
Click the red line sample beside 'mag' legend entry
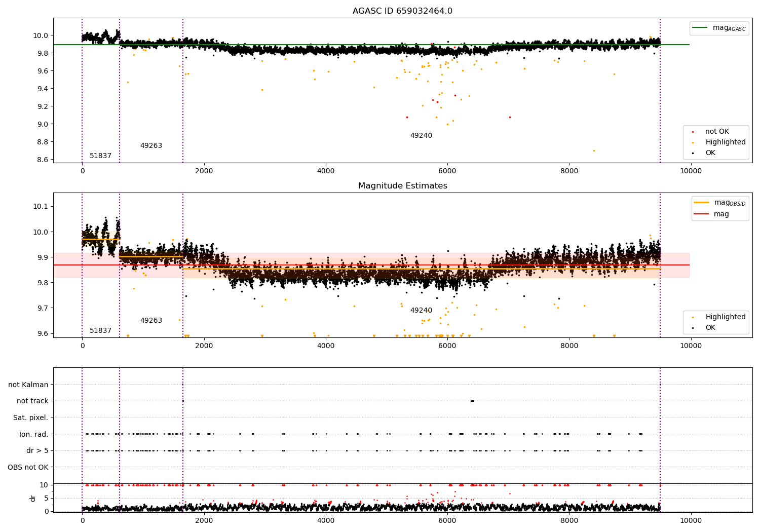coord(702,214)
